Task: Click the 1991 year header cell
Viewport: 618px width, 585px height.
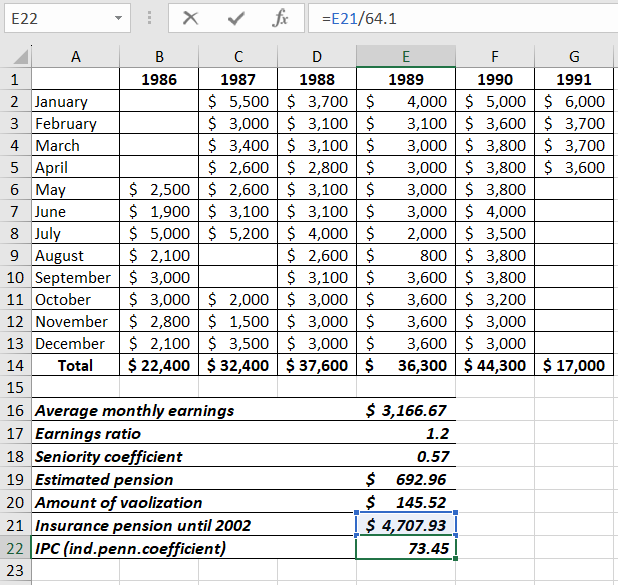Action: tap(574, 80)
